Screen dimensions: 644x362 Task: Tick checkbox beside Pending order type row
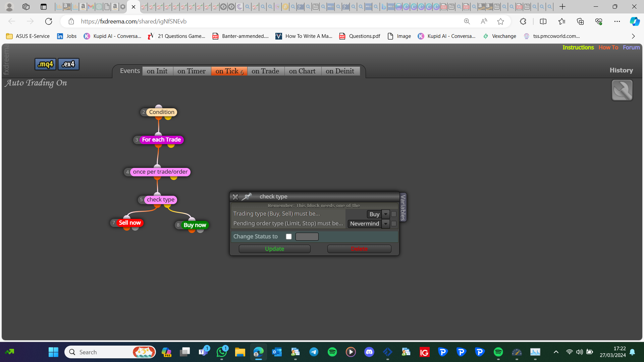pyautogui.click(x=394, y=224)
